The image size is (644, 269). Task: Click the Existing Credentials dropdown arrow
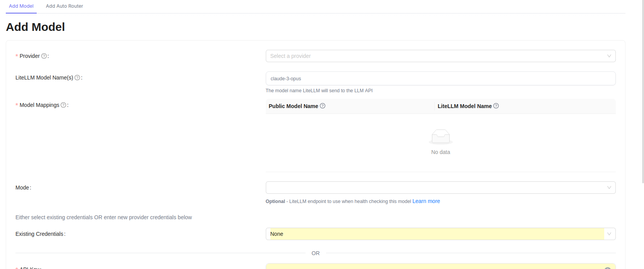tap(609, 234)
